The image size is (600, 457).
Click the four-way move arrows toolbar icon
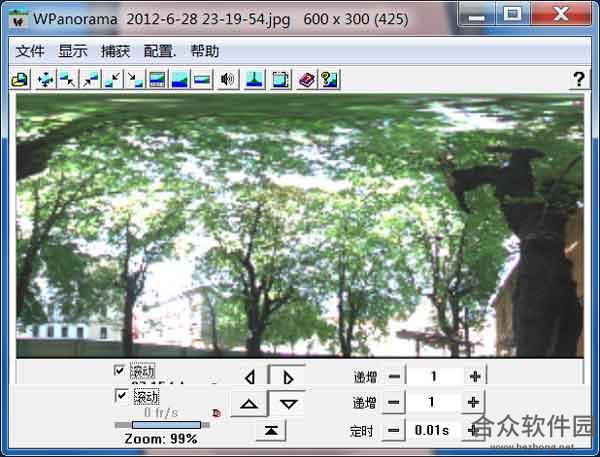[x=46, y=80]
